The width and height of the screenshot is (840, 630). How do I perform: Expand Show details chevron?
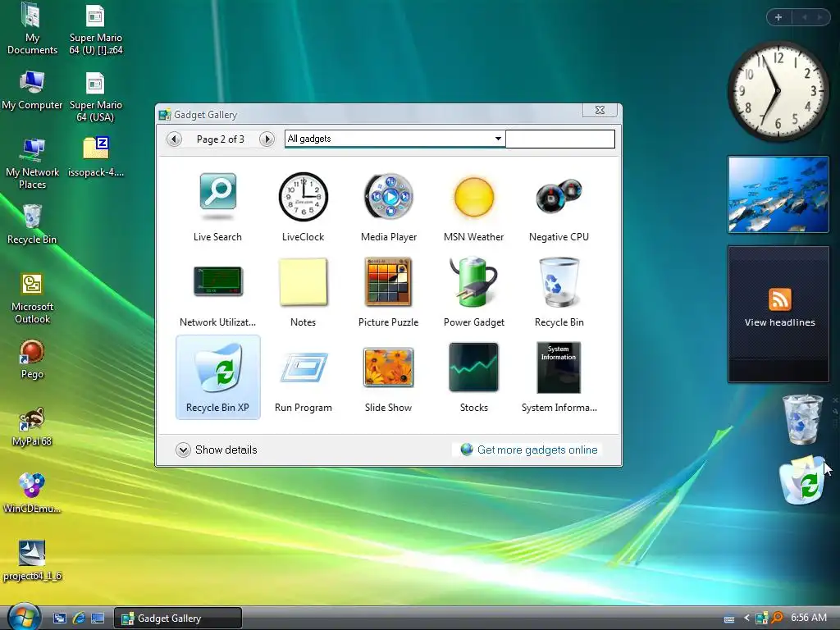(183, 450)
